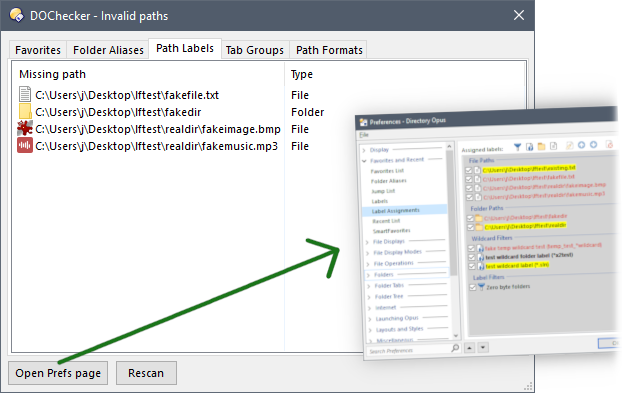The image size is (622, 393).
Task: Toggle the fakedir folder path checkbox
Action: click(x=470, y=219)
